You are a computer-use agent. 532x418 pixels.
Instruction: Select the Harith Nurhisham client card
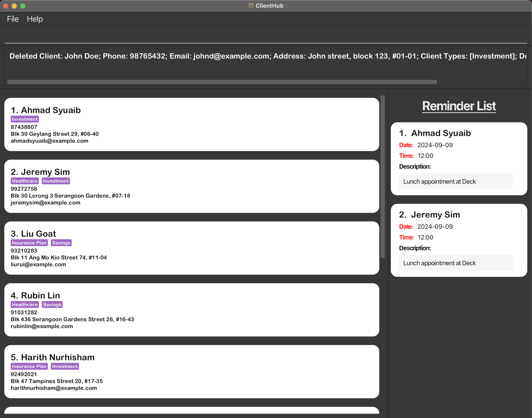pyautogui.click(x=192, y=371)
